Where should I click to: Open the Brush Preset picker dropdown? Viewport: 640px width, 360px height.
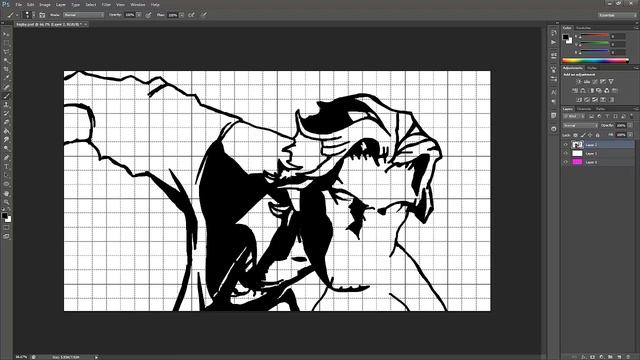click(x=33, y=15)
